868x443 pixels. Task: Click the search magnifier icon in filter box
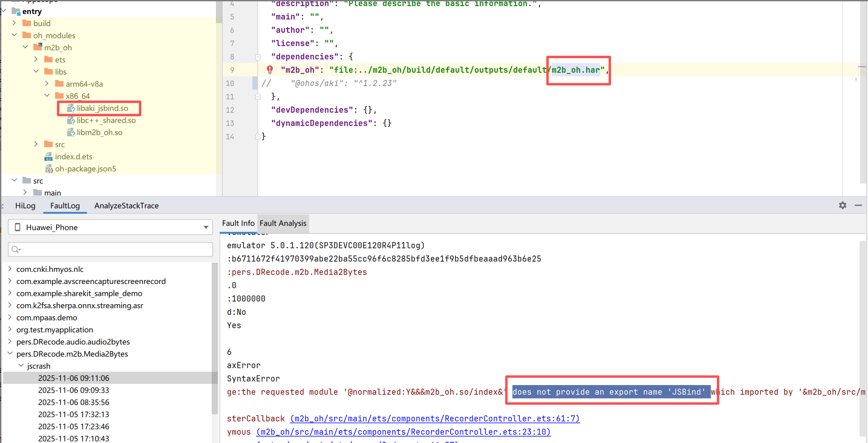(x=15, y=249)
